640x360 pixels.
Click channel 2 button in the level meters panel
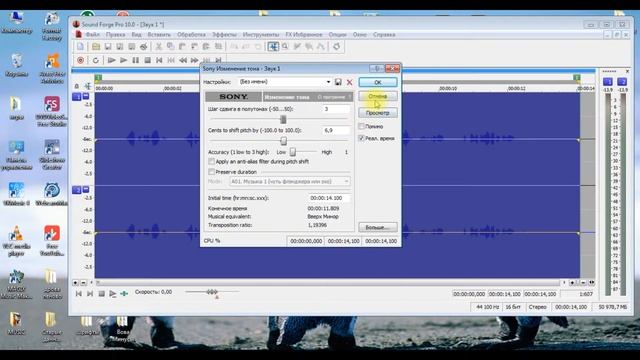coord(622,82)
